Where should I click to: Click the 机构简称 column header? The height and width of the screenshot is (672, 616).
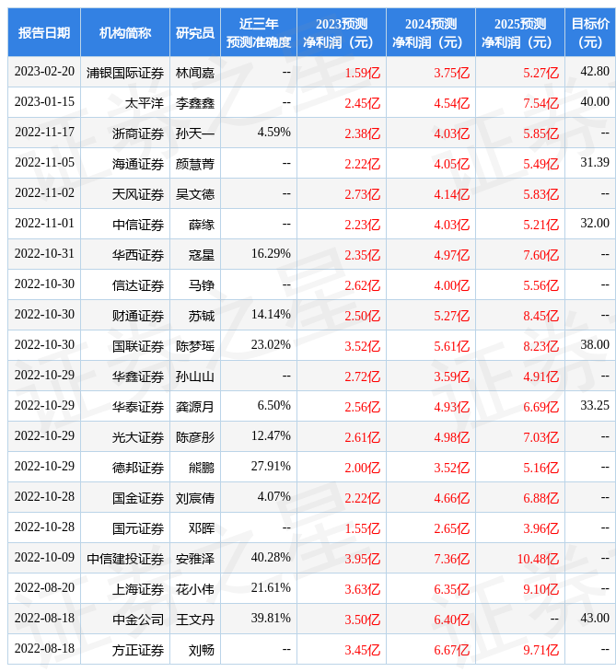(x=125, y=32)
